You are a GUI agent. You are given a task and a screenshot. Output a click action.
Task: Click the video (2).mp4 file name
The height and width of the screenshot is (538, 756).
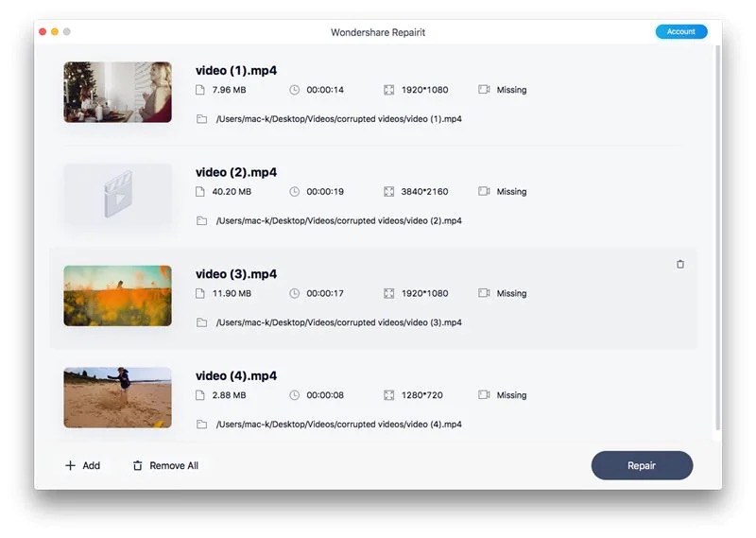(x=236, y=172)
